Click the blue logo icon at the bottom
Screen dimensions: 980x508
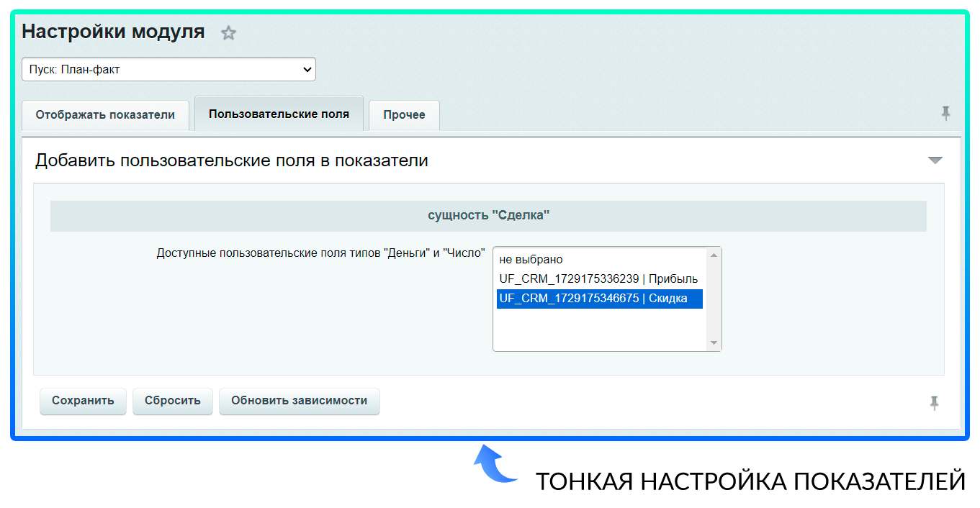tap(495, 463)
